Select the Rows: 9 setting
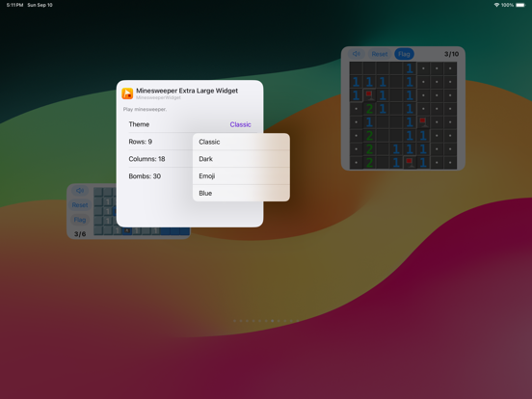The height and width of the screenshot is (399, 532). 140,142
